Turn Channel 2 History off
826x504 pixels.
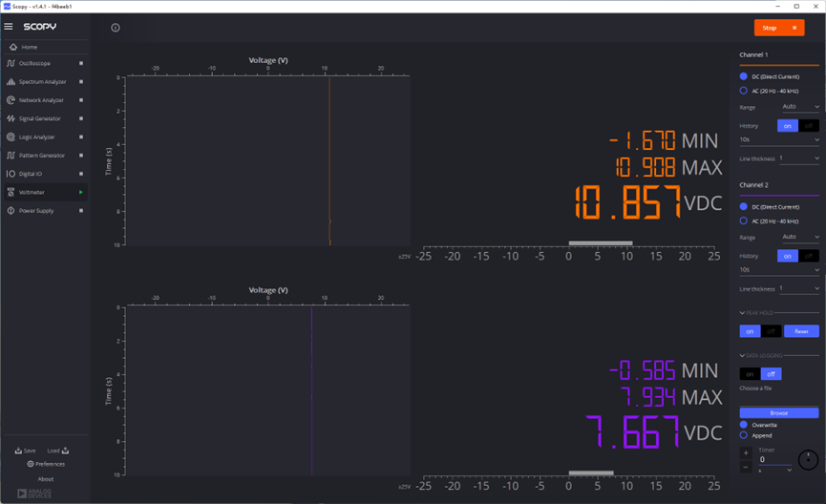[x=809, y=256]
